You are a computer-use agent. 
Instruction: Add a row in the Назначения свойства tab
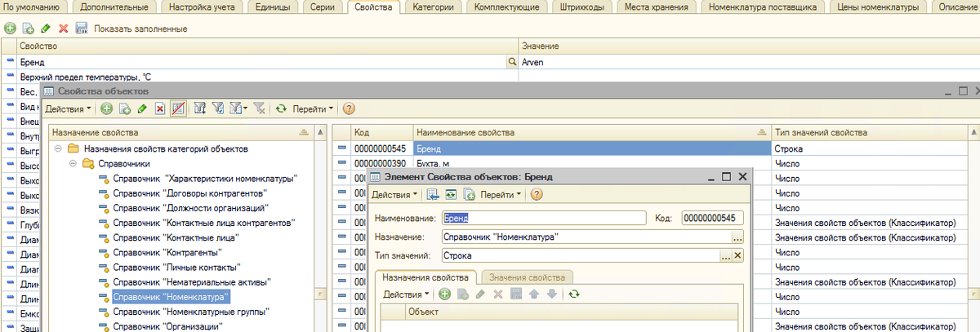[x=445, y=294]
